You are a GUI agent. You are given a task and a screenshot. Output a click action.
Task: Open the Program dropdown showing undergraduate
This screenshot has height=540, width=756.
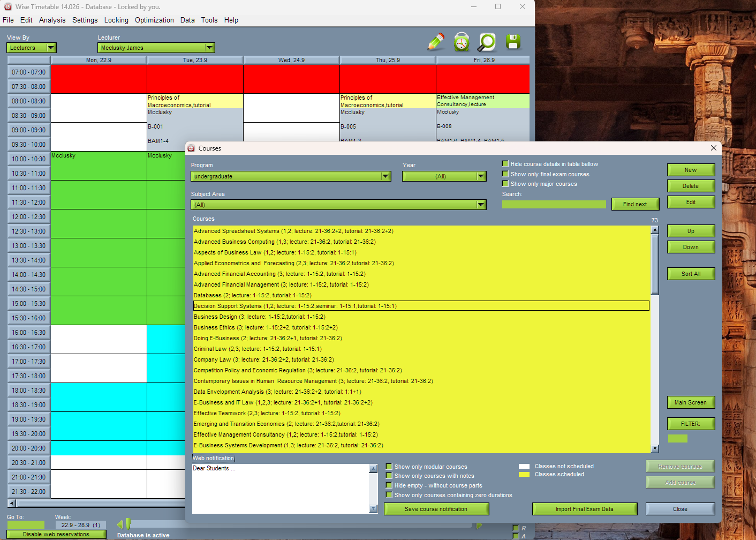point(385,176)
